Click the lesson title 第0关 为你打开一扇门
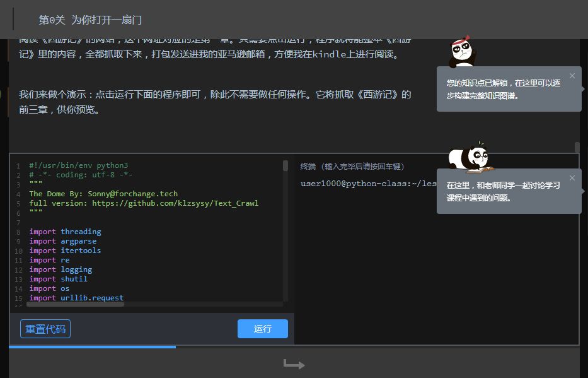The image size is (588, 378). (x=90, y=20)
